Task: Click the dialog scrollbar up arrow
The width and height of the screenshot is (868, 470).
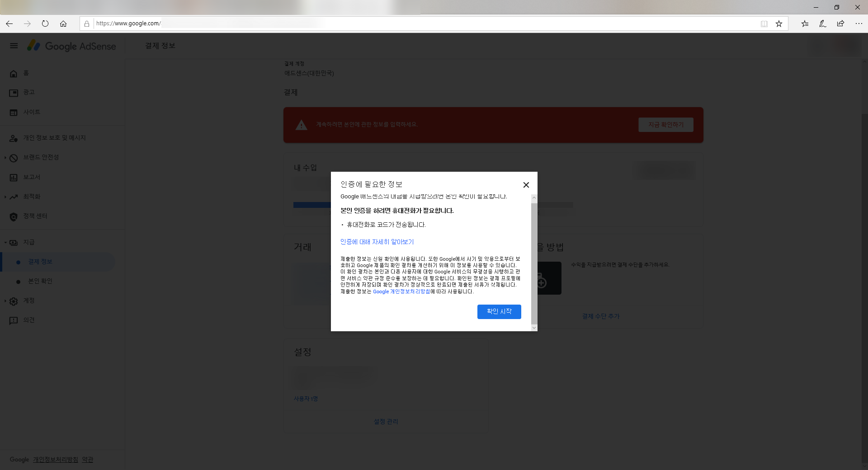Action: (534, 197)
